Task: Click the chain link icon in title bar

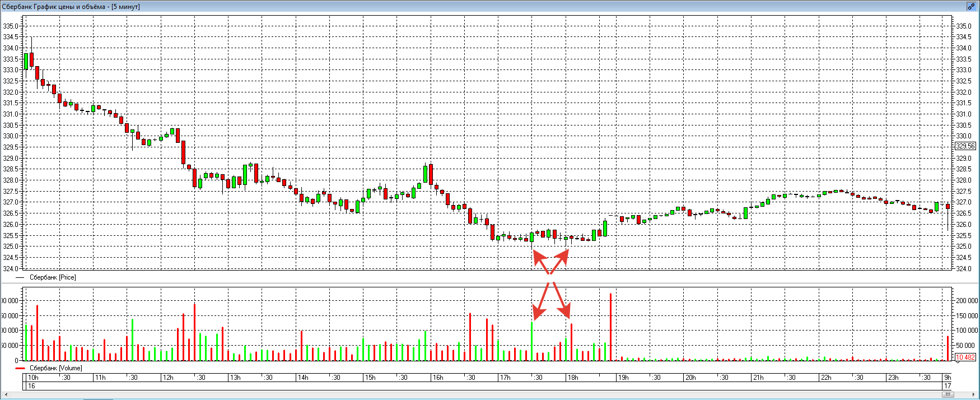Action: pos(971,6)
